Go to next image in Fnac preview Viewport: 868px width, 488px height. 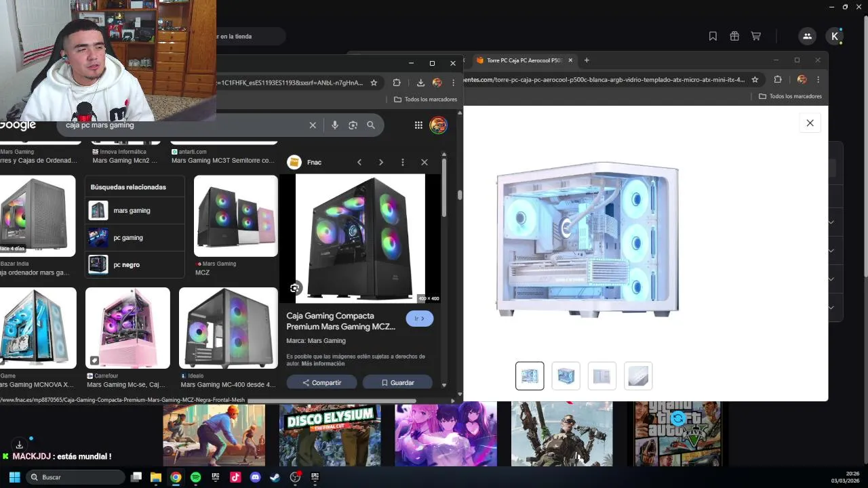pos(381,163)
